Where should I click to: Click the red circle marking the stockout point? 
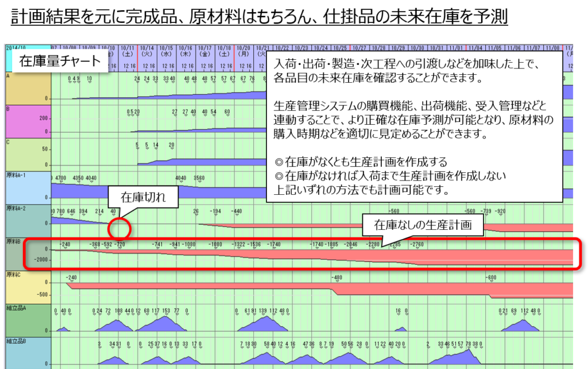(x=119, y=228)
